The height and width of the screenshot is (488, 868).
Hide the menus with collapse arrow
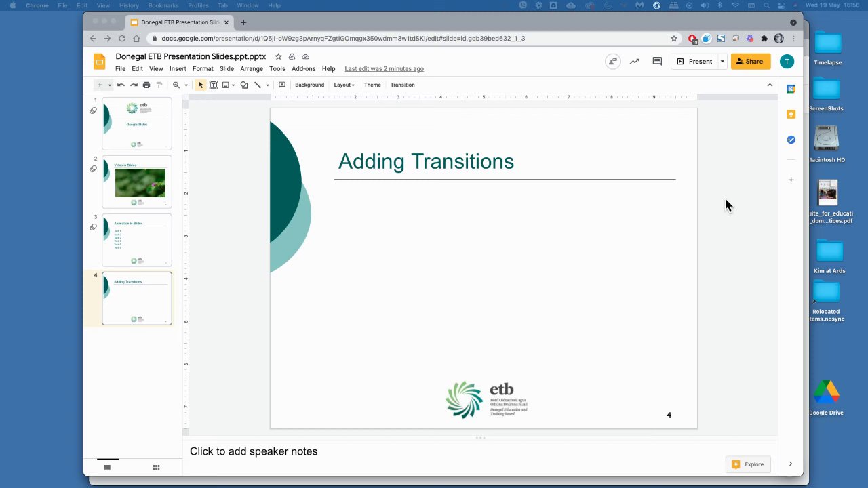click(770, 85)
